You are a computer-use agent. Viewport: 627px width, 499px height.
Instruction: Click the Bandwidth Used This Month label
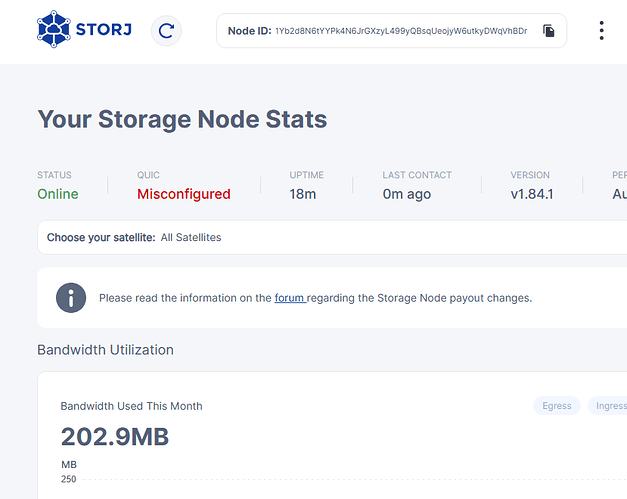pyautogui.click(x=131, y=406)
